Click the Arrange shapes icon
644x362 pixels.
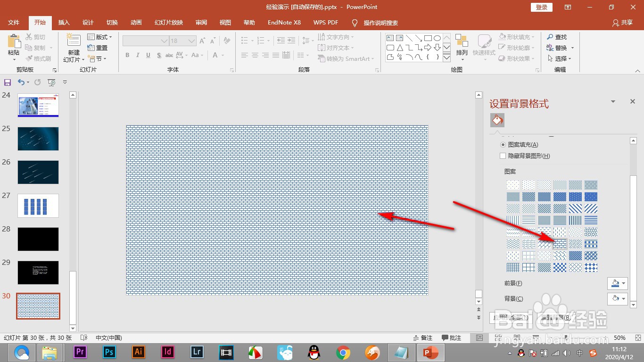coord(462,41)
